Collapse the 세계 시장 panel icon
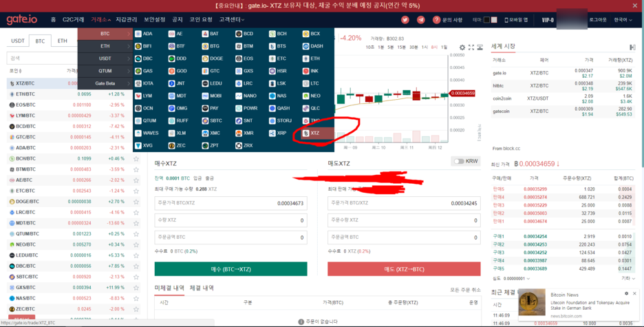This screenshot has height=327, width=644. 632,48
